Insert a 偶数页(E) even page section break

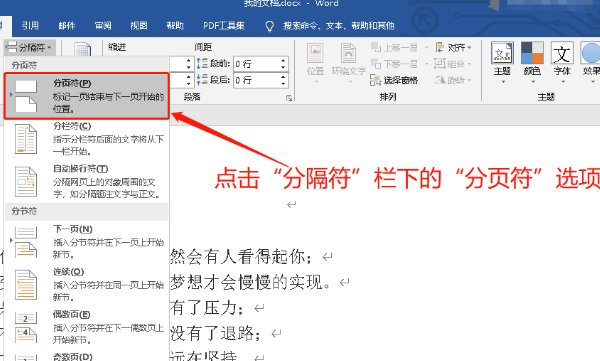pos(86,327)
